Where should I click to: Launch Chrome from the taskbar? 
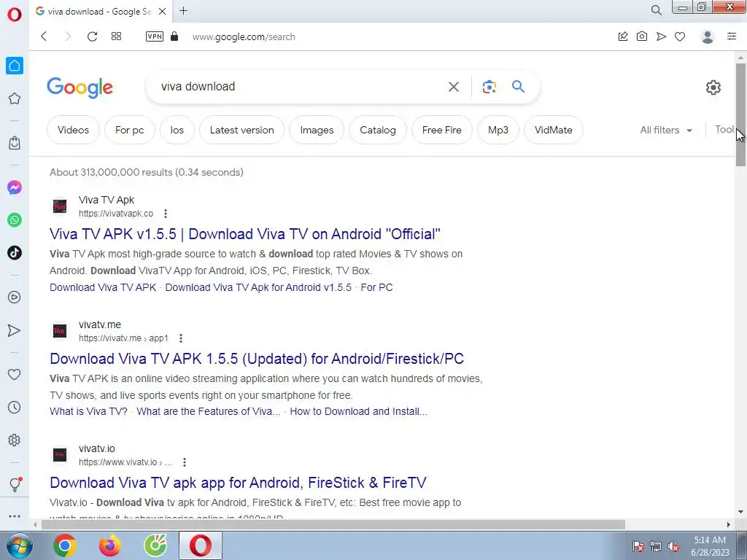[x=65, y=545]
